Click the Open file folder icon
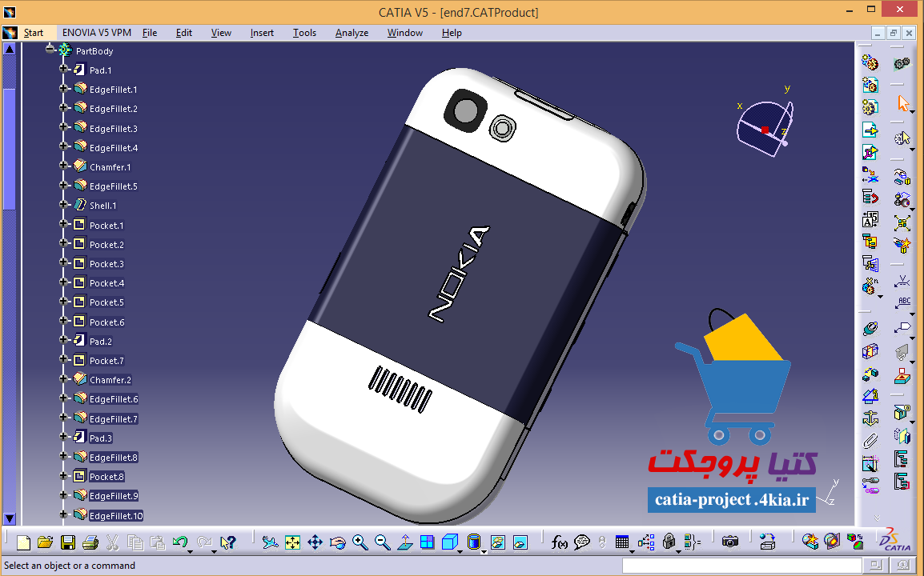Image resolution: width=924 pixels, height=576 pixels. [46, 542]
